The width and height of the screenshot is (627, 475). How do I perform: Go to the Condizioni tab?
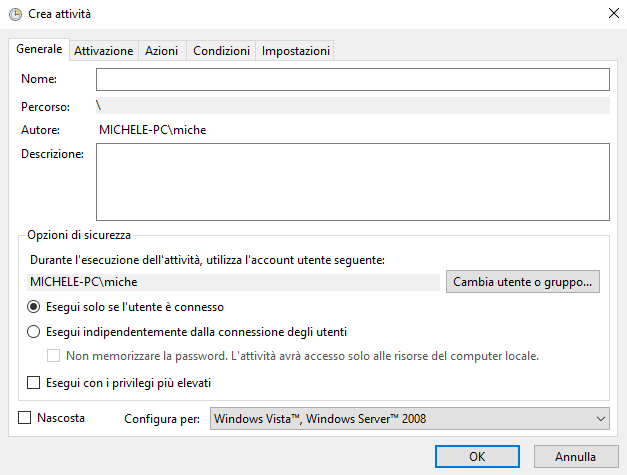coord(221,51)
